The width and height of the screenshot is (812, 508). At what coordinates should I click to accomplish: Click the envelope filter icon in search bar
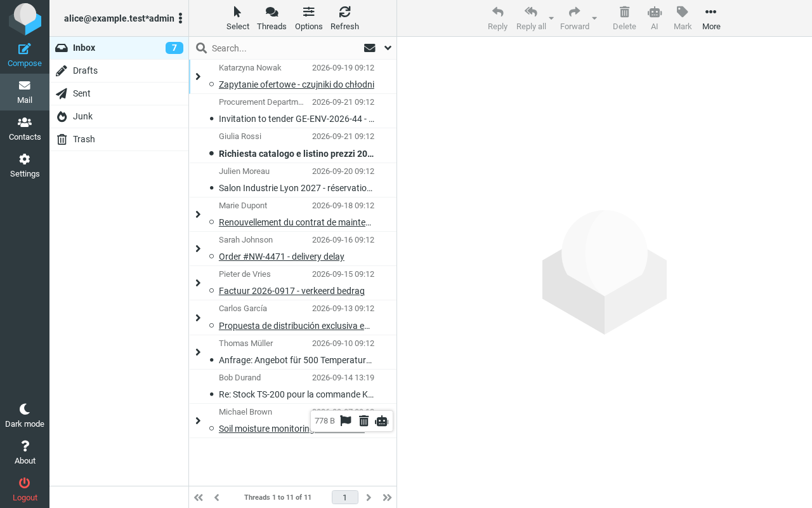point(369,48)
